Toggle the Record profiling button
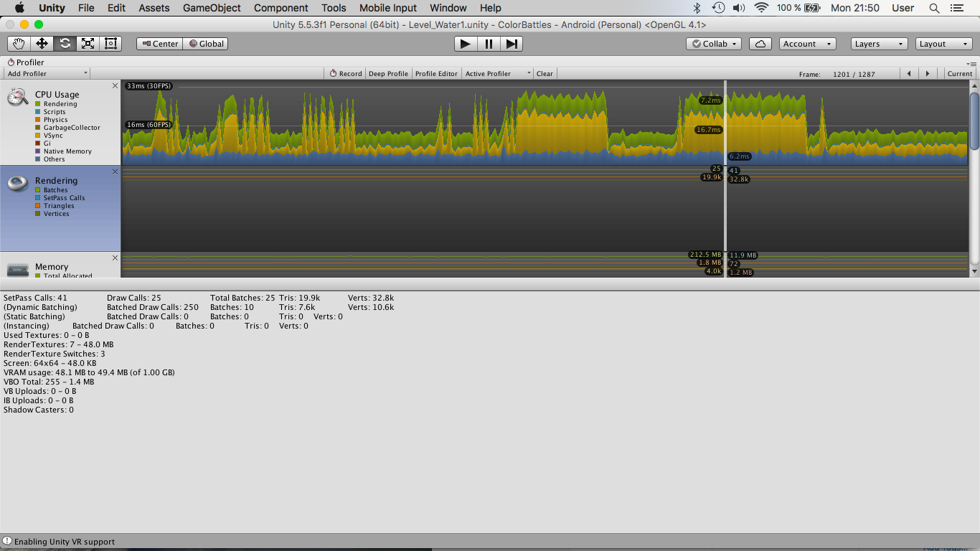The width and height of the screenshot is (980, 551). pyautogui.click(x=346, y=74)
